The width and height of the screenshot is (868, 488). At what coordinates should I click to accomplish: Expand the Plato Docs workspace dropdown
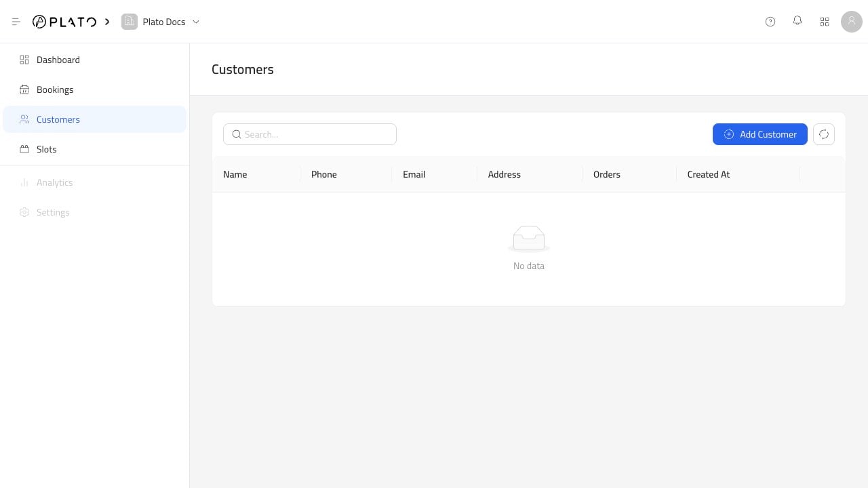point(196,22)
